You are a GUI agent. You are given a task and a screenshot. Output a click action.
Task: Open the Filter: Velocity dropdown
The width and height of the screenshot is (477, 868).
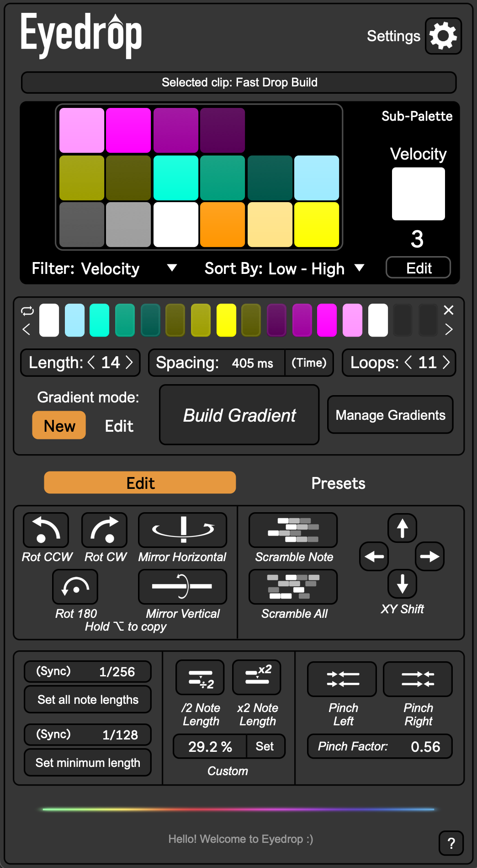coord(104,268)
